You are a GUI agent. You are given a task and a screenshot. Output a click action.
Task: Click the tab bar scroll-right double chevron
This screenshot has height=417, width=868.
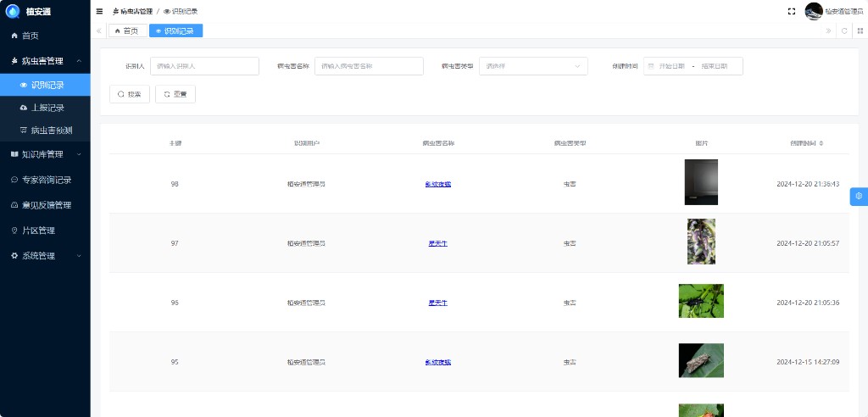(x=828, y=31)
